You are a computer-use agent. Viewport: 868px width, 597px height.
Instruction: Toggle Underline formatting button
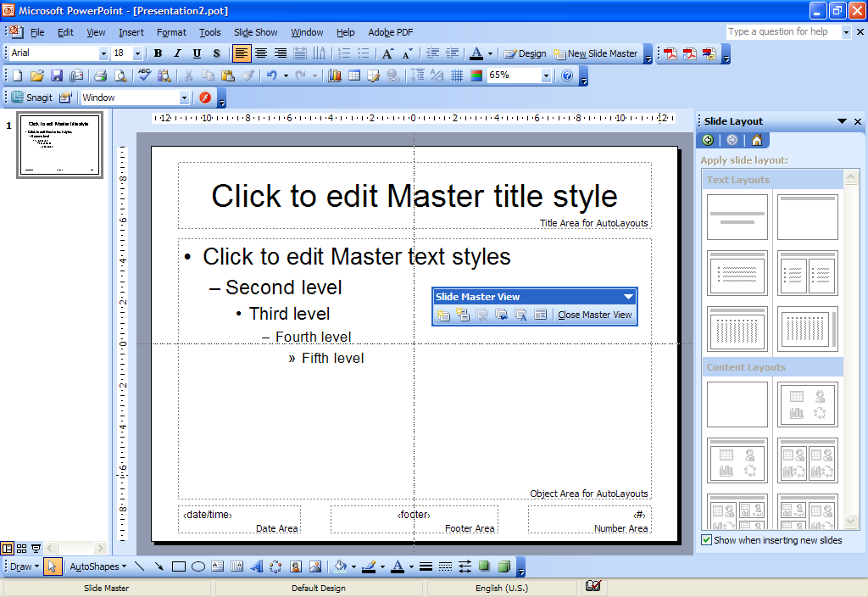point(197,53)
